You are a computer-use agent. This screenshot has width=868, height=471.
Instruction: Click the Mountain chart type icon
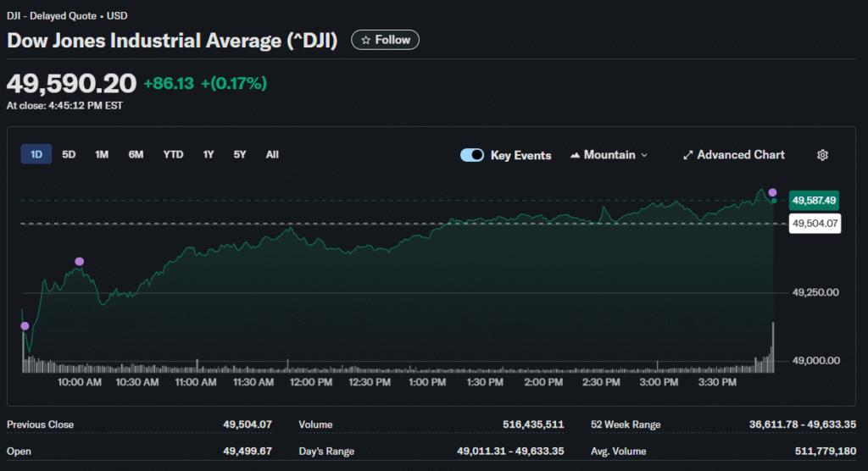pyautogui.click(x=576, y=155)
